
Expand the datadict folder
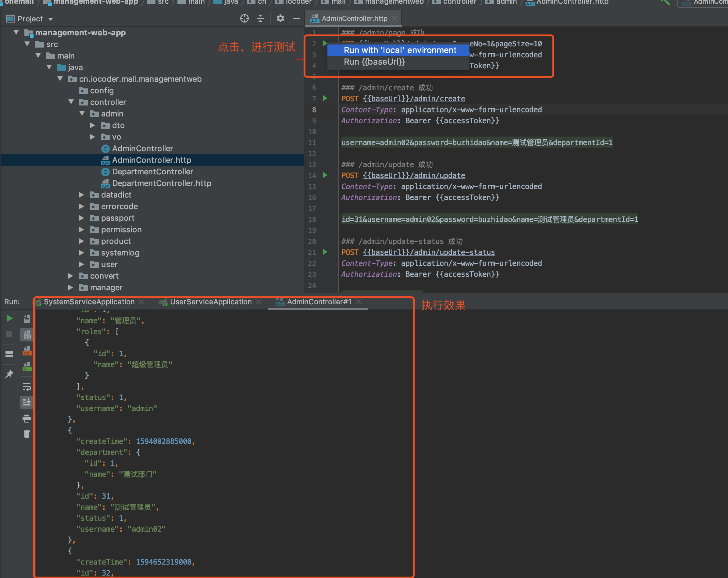(x=82, y=195)
